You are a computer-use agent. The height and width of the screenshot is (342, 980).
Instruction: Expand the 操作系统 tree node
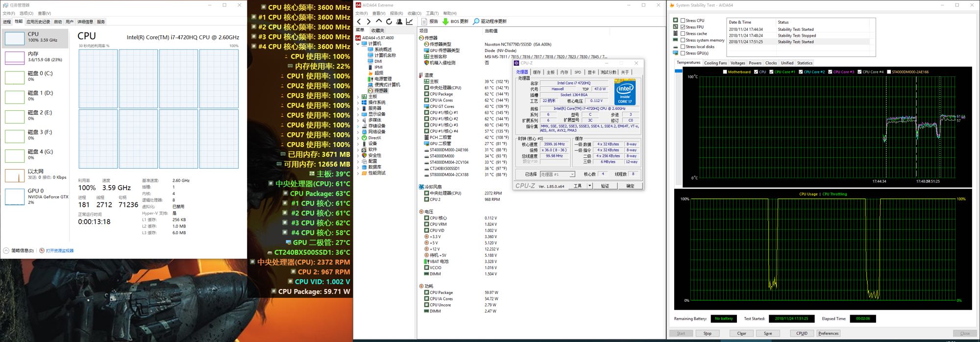pos(358,102)
